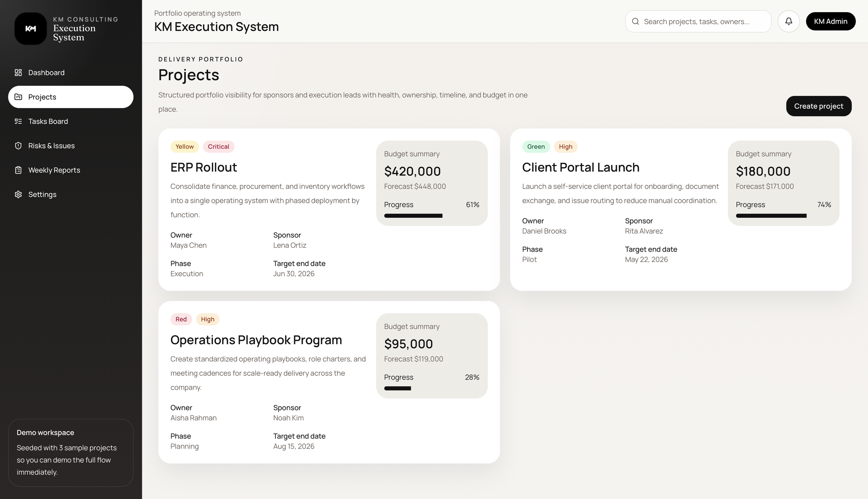The width and height of the screenshot is (868, 499).
Task: Select the Projects folder icon in sidebar
Action: [18, 97]
